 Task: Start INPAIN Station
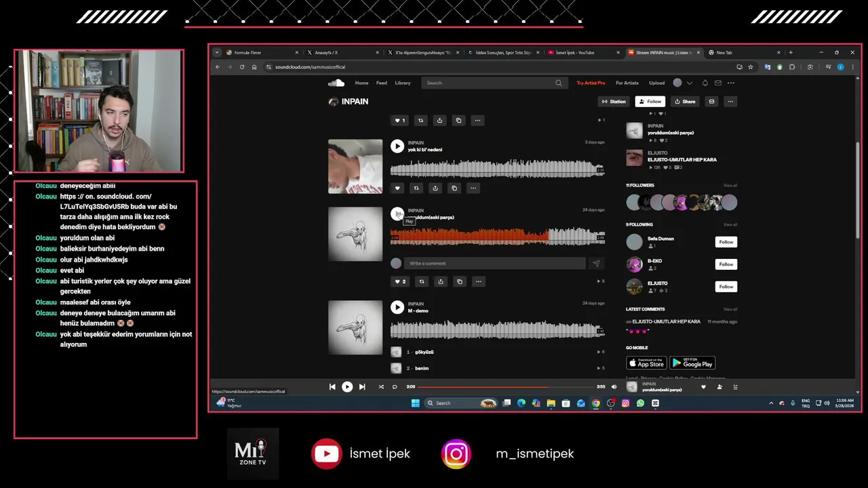(x=614, y=102)
